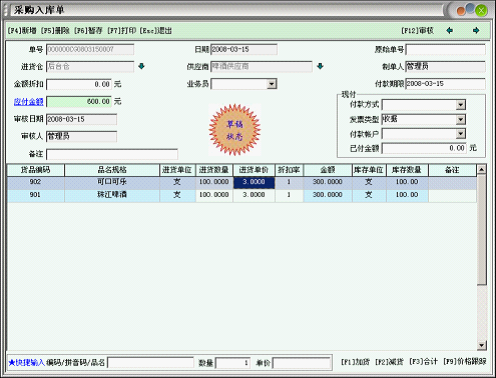Go to next record with right arrow

(x=476, y=31)
